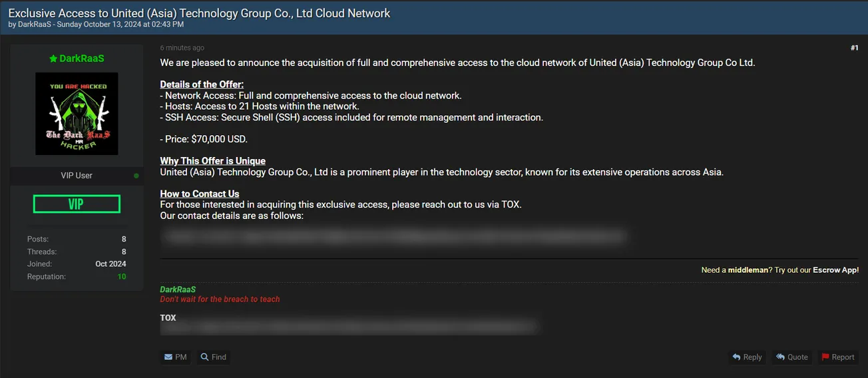Image resolution: width=868 pixels, height=378 pixels.
Task: Click DarkRaaS in the thread byline
Action: click(x=36, y=25)
